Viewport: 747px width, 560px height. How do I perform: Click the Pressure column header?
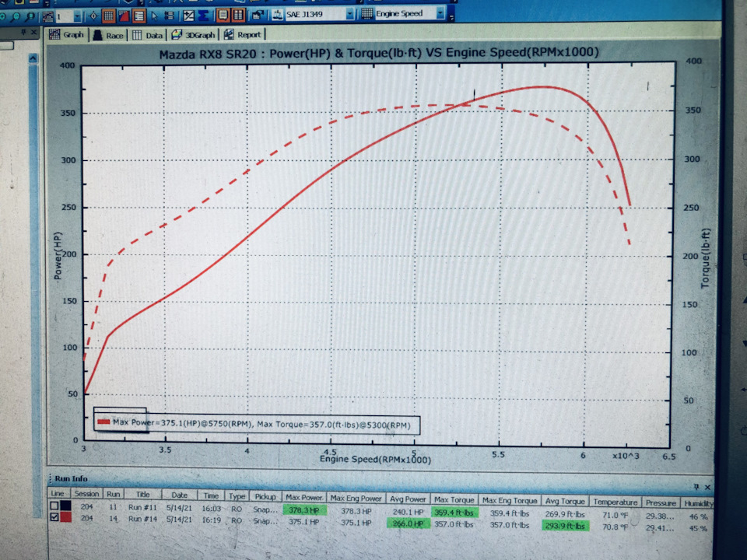click(x=661, y=502)
